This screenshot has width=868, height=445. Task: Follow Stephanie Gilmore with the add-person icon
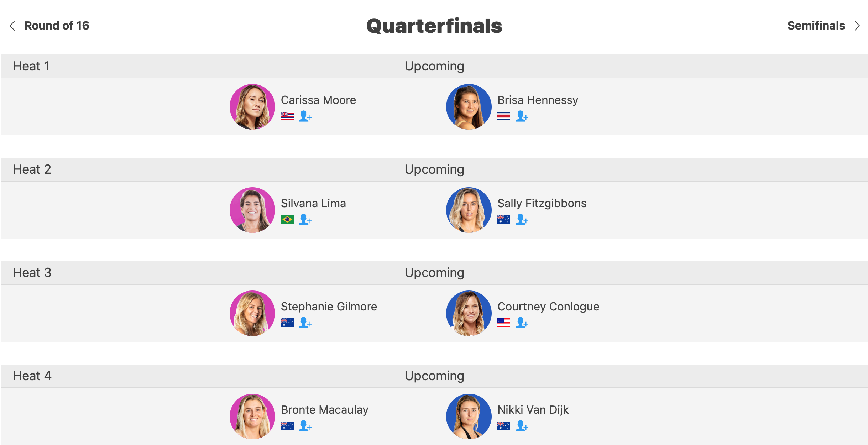(x=305, y=323)
